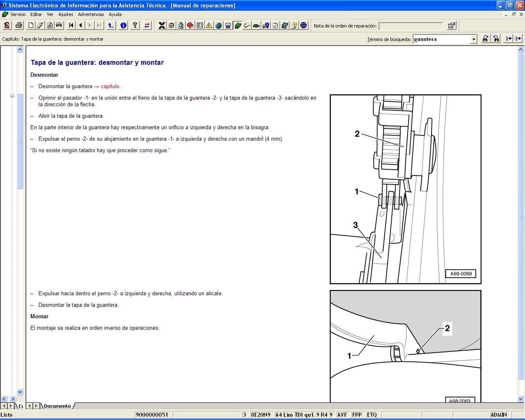Screen dimensions: 525x420
Task: Search forward with first binoculars icon
Action: tap(485, 39)
